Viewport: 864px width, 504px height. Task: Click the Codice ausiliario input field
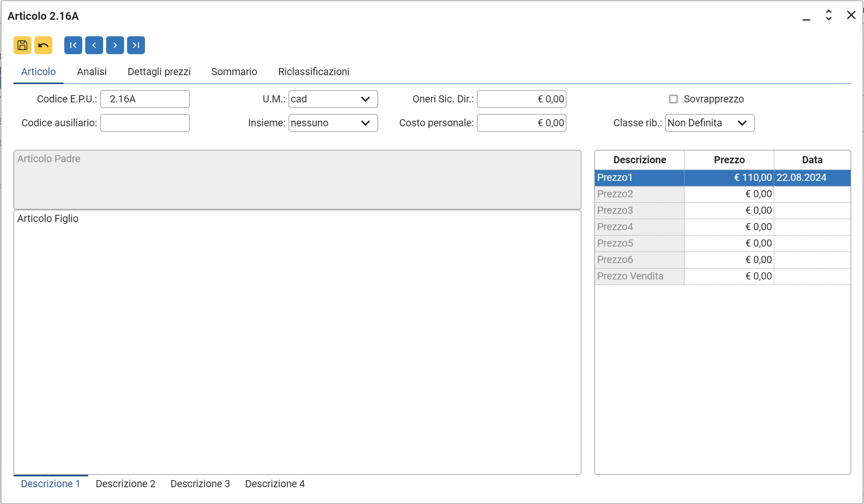point(145,123)
